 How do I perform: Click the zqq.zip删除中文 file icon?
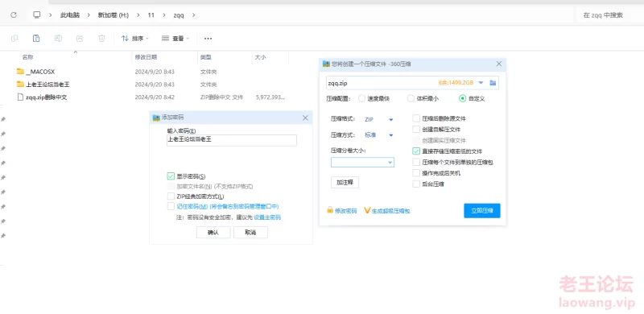(21, 97)
